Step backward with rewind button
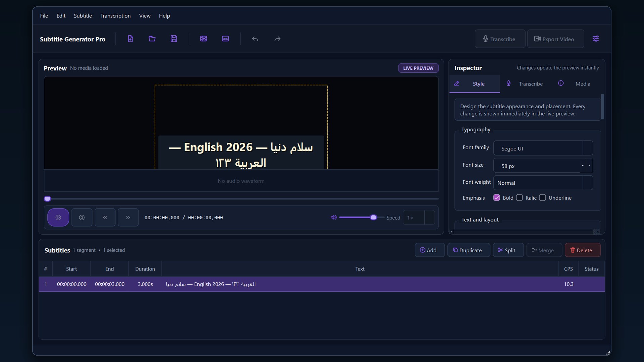This screenshot has width=644, height=362. 105,218
